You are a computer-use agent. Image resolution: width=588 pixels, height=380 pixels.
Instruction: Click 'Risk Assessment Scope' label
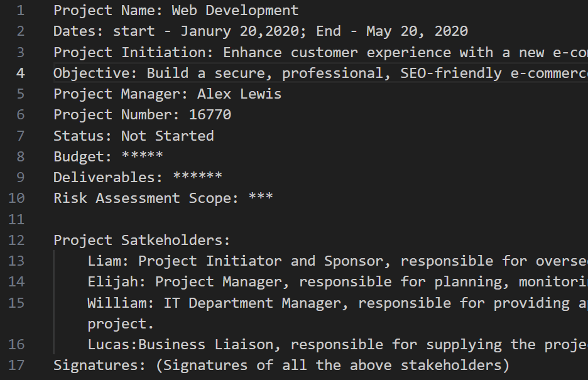point(146,198)
